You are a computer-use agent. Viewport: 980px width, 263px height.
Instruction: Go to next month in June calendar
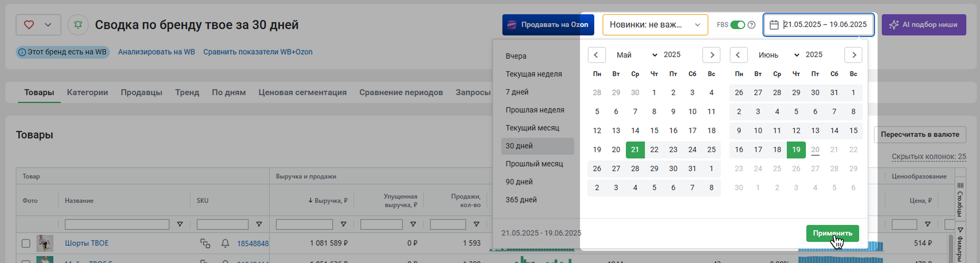point(853,55)
